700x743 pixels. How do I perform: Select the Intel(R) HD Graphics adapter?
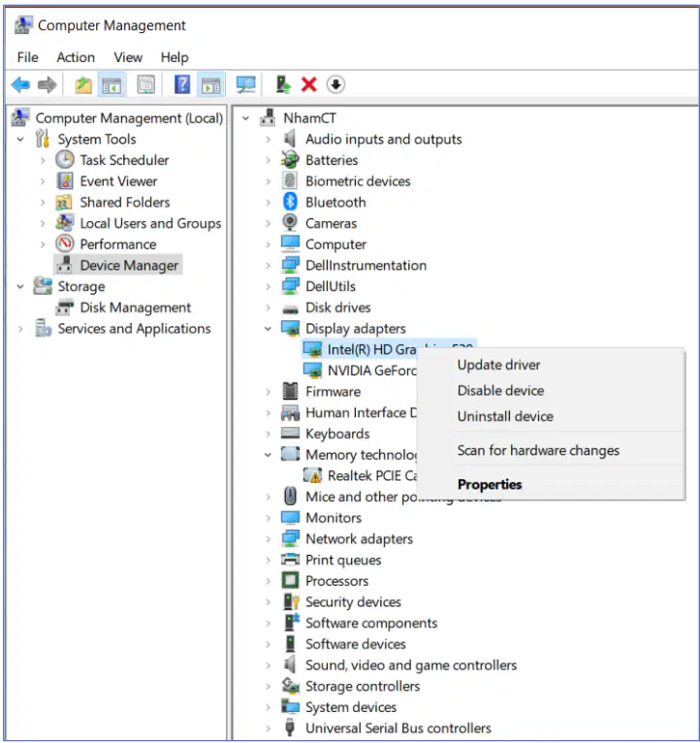click(x=371, y=350)
